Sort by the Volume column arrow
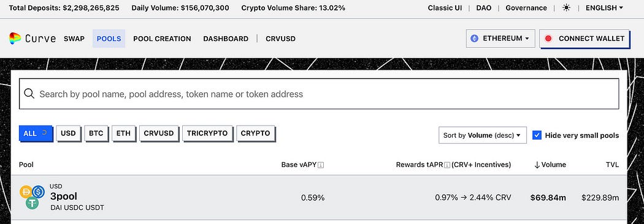The image size is (644, 224). click(537, 165)
